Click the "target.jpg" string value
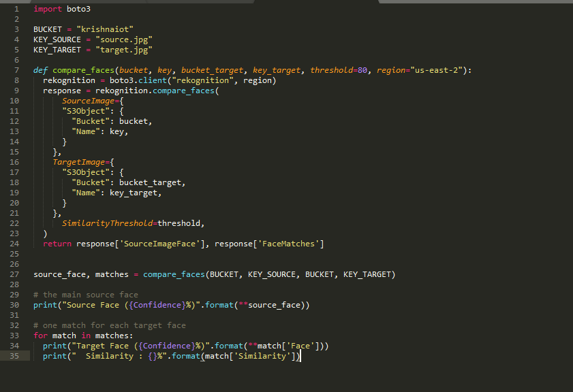Viewport: 573px width, 392px height. pos(124,50)
